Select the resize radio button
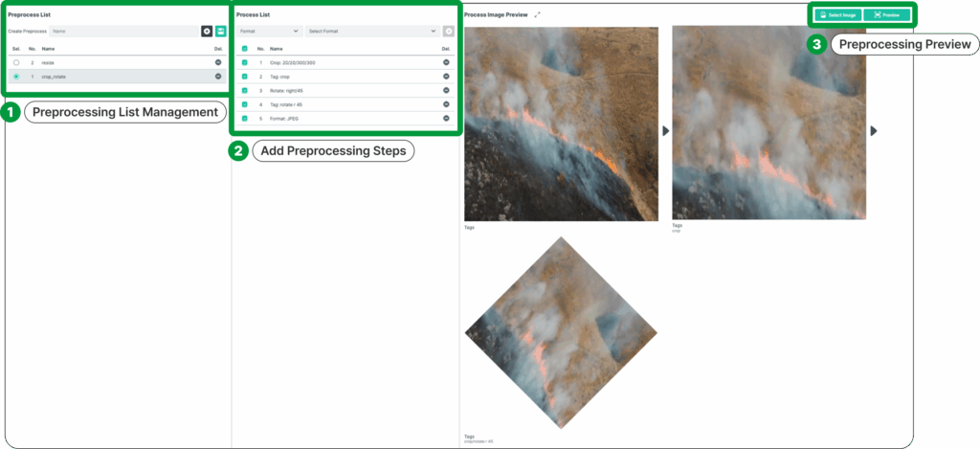980x449 pixels. pos(16,62)
